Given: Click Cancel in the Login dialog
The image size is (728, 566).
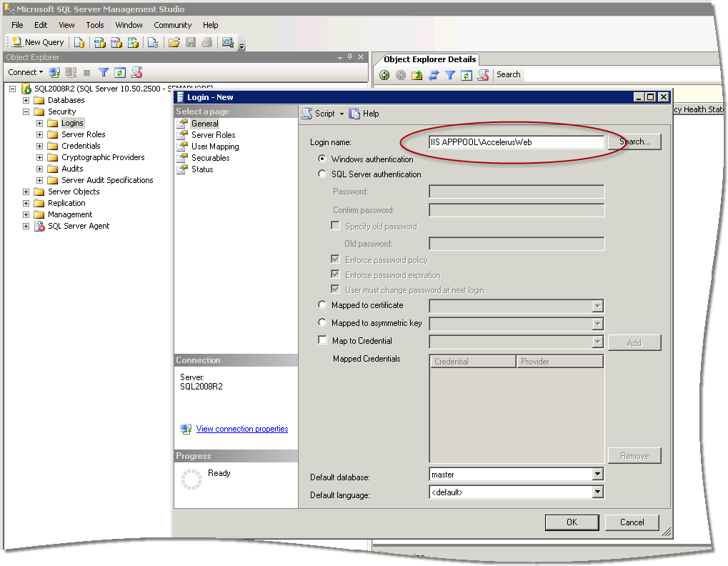Looking at the screenshot, I should pyautogui.click(x=632, y=522).
